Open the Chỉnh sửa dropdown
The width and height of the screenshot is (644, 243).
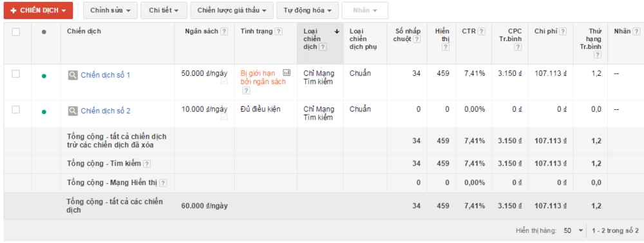[110, 10]
